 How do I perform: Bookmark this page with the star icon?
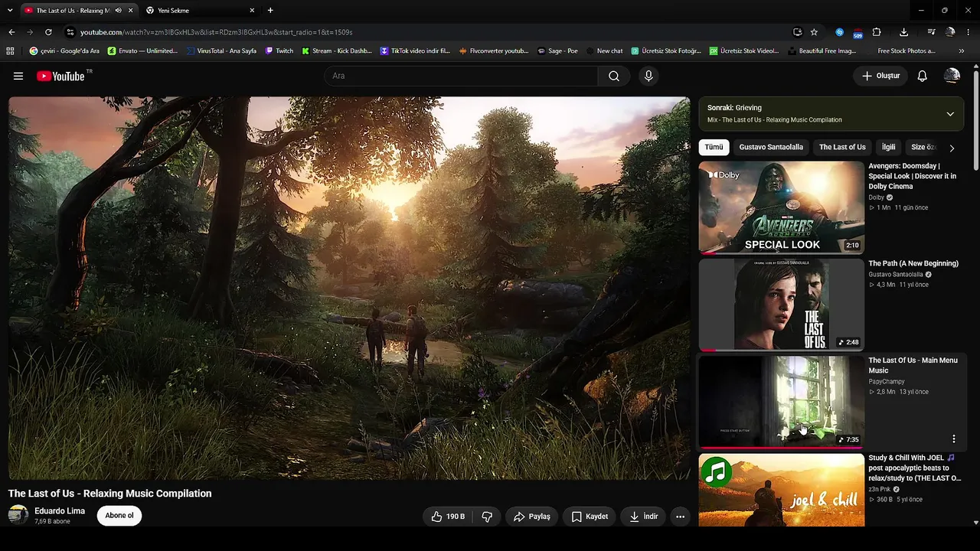(814, 32)
